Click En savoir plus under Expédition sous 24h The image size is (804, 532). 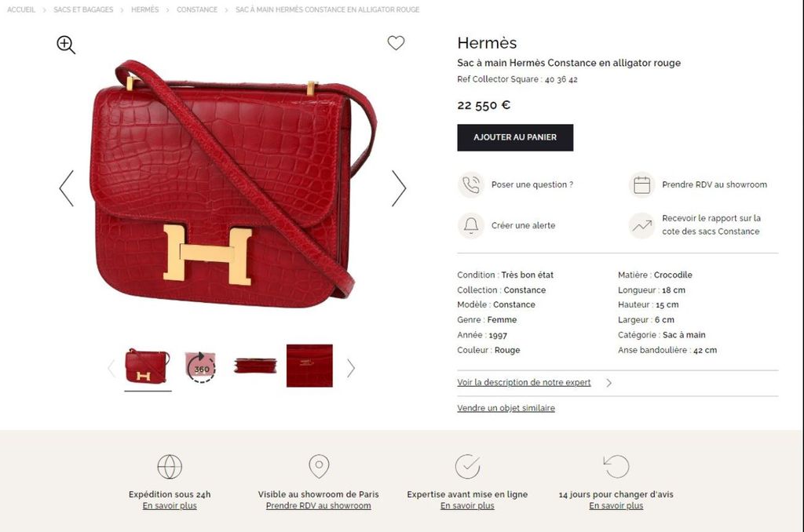[x=170, y=506]
